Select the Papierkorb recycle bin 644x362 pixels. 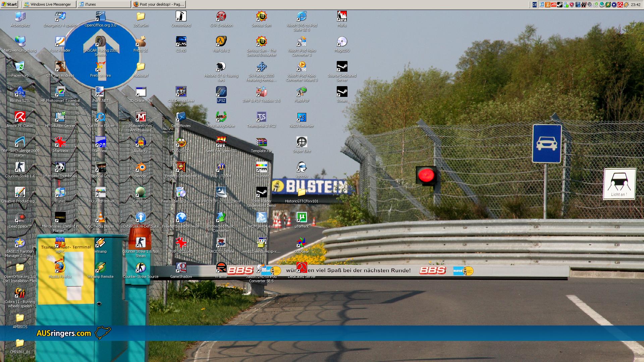point(20,67)
